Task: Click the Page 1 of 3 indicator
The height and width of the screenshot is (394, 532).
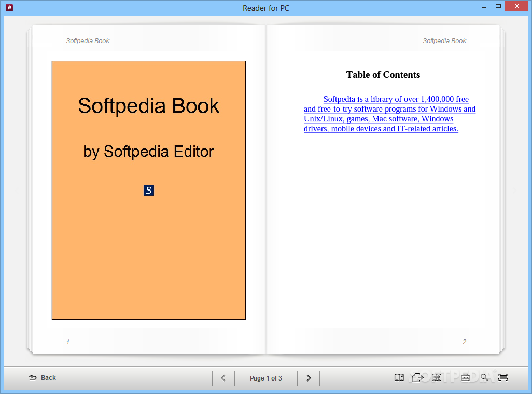Action: click(x=266, y=378)
